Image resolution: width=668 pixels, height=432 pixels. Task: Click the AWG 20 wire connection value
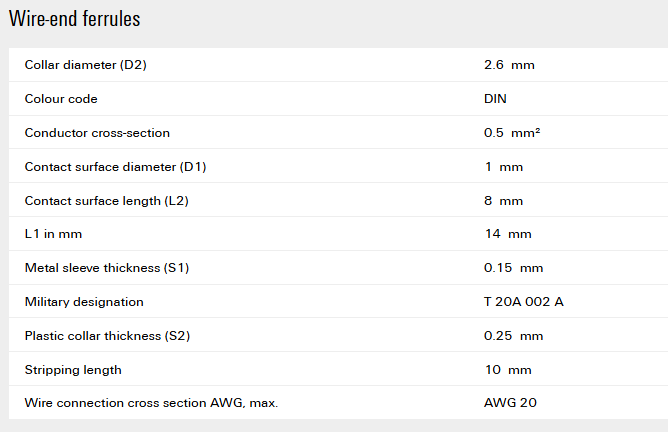(x=510, y=403)
